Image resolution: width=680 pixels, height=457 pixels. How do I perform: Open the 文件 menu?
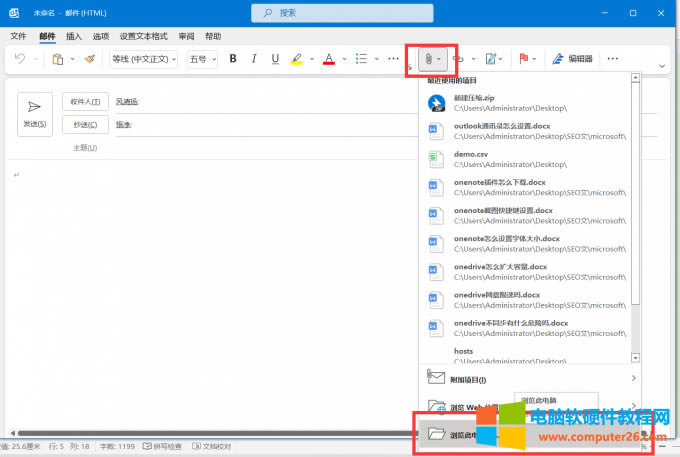tap(18, 36)
